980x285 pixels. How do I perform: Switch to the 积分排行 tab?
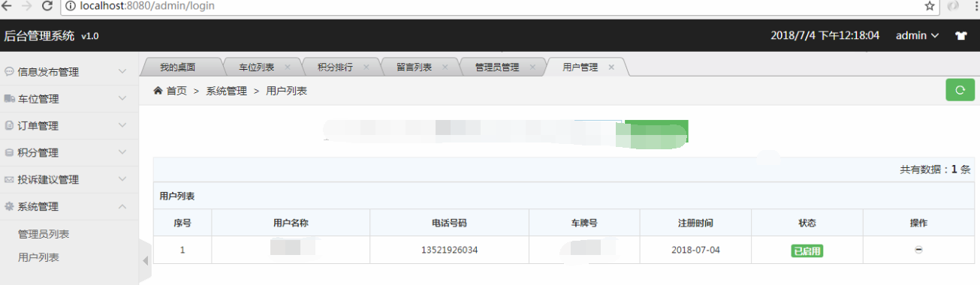(335, 67)
